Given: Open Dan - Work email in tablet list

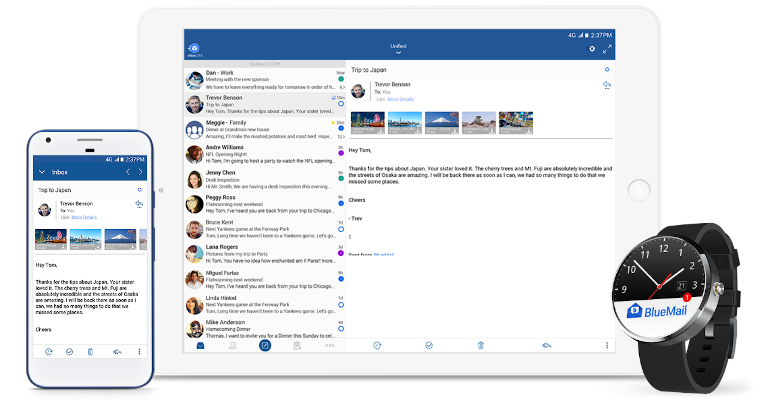Looking at the screenshot, I should [x=265, y=80].
